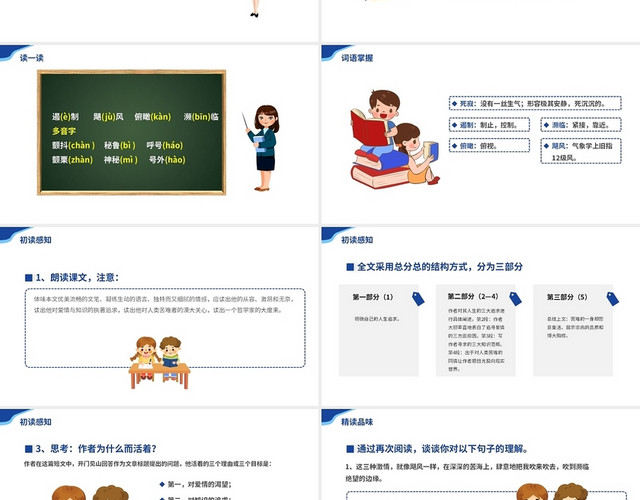This screenshot has width=640, height=500.
Task: Click 号外(hào) on the chalkboard
Action: tap(167, 160)
